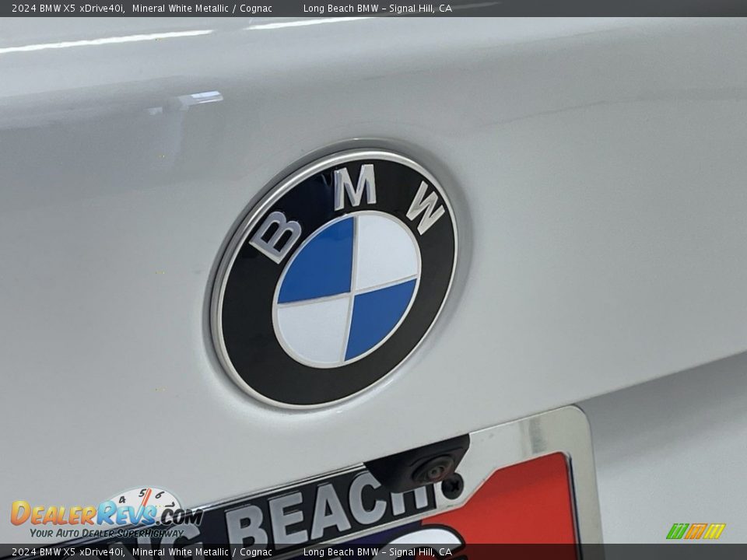Click top caption 'Mineral White Metallic / Cognac'

tap(202, 8)
